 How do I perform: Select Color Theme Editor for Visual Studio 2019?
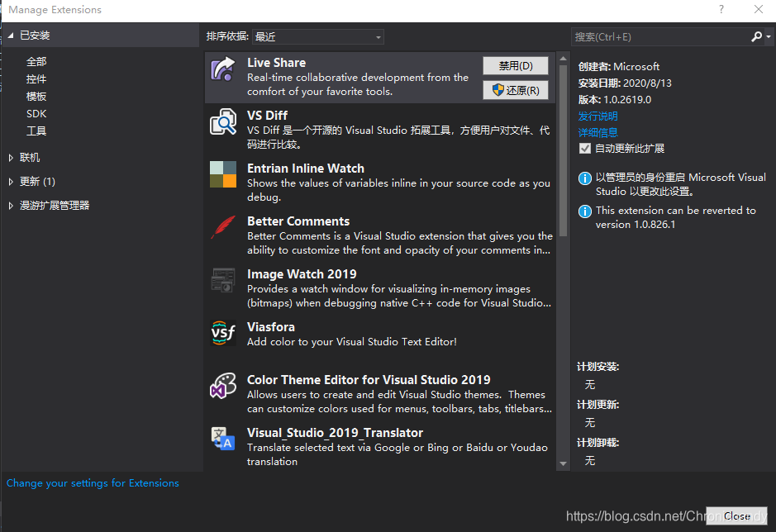tap(369, 379)
